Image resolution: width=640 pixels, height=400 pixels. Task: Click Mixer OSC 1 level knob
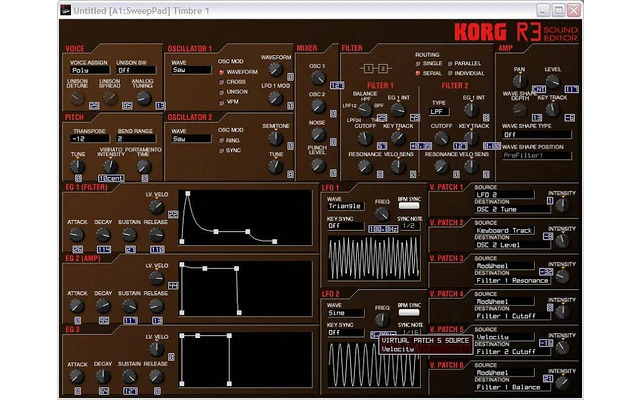click(318, 78)
